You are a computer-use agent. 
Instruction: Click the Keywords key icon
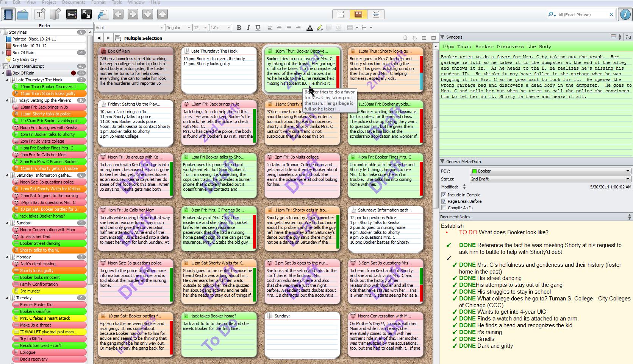point(71,14)
